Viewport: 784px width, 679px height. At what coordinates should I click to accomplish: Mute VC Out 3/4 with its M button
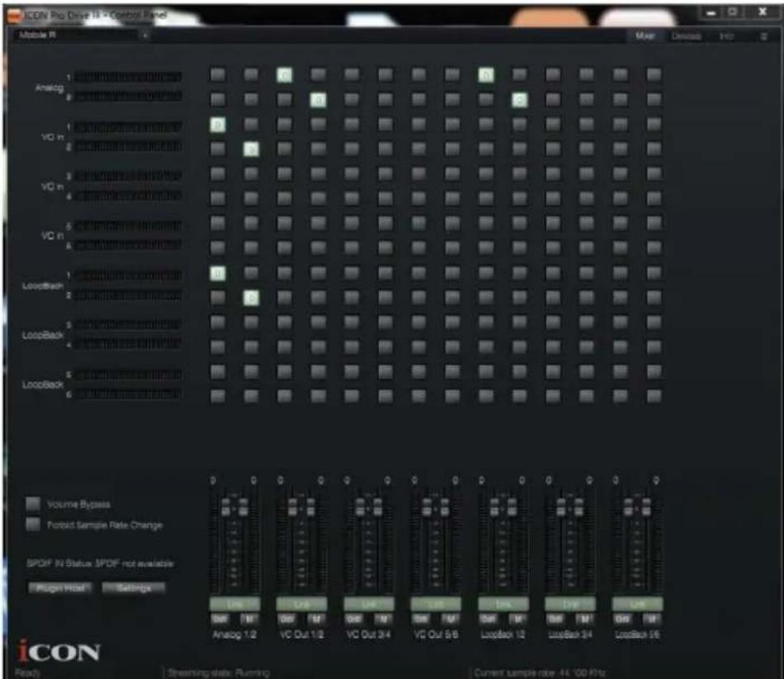click(x=383, y=619)
